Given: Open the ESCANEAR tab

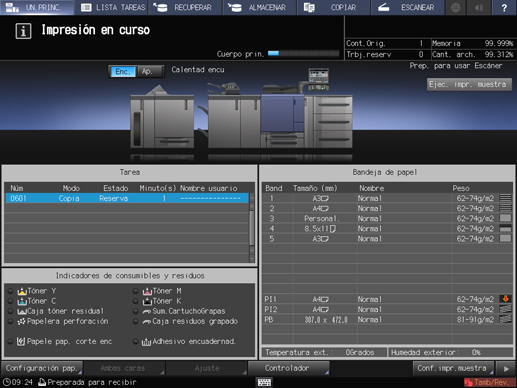Looking at the screenshot, I should click(408, 7).
